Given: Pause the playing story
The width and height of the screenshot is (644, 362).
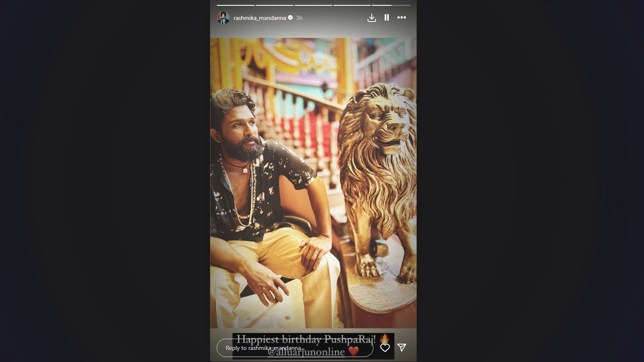Looking at the screenshot, I should [x=386, y=18].
